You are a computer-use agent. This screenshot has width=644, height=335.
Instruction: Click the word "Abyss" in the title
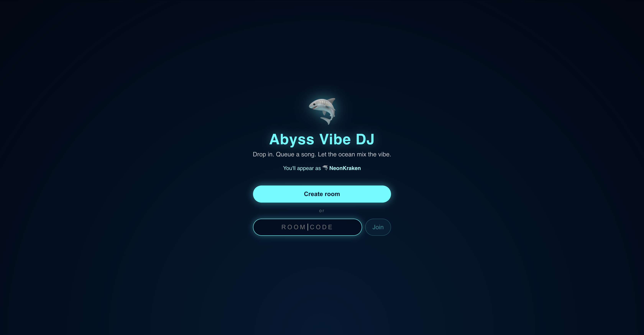[x=292, y=140]
